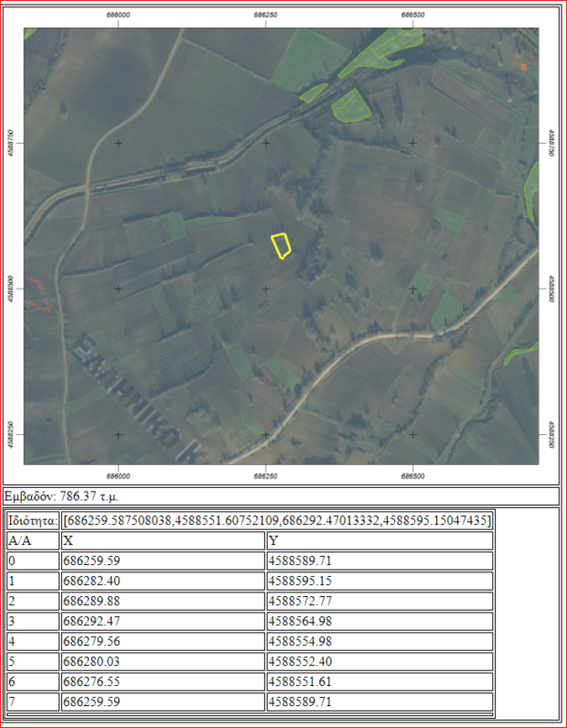The height and width of the screenshot is (728, 567).
Task: Click the Ιδιότητα label cell
Action: [33, 521]
